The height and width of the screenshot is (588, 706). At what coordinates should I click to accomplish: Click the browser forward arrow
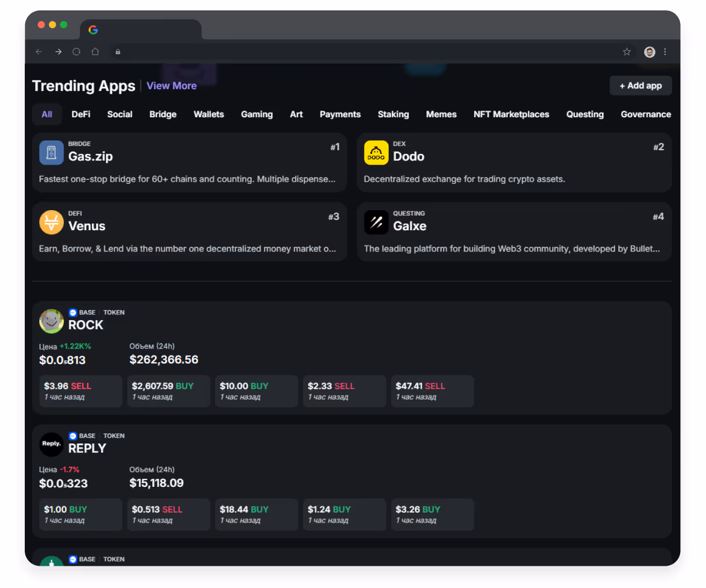pos(58,52)
